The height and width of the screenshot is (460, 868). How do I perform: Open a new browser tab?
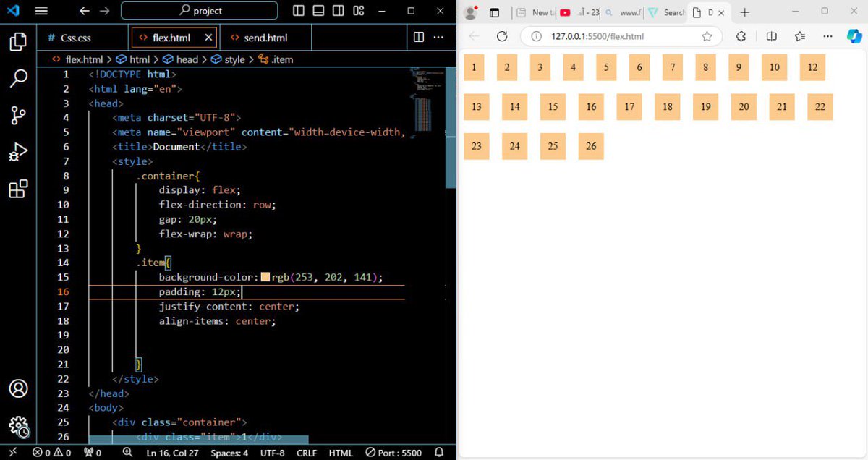tap(745, 12)
